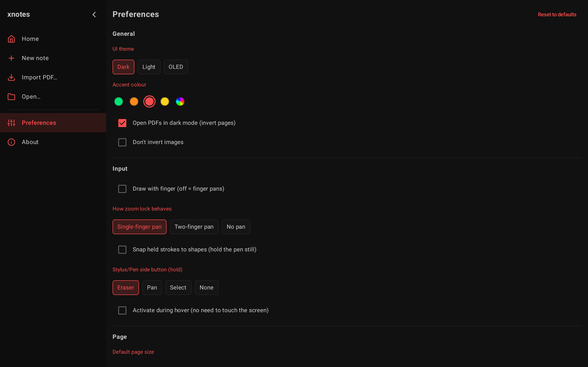Screen dimensions: 588x367
Task: Reset preferences to defaults
Action: [557, 14]
